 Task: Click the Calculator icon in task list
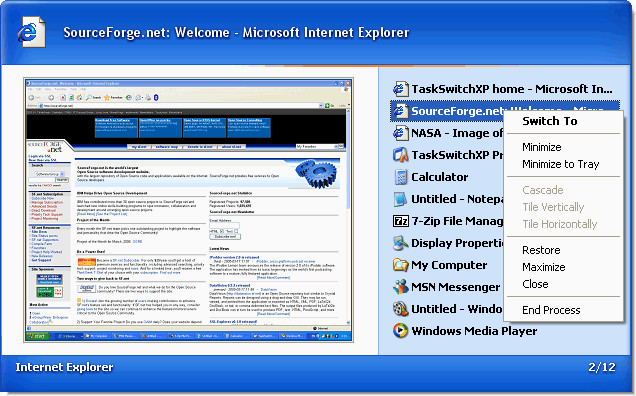[x=400, y=177]
